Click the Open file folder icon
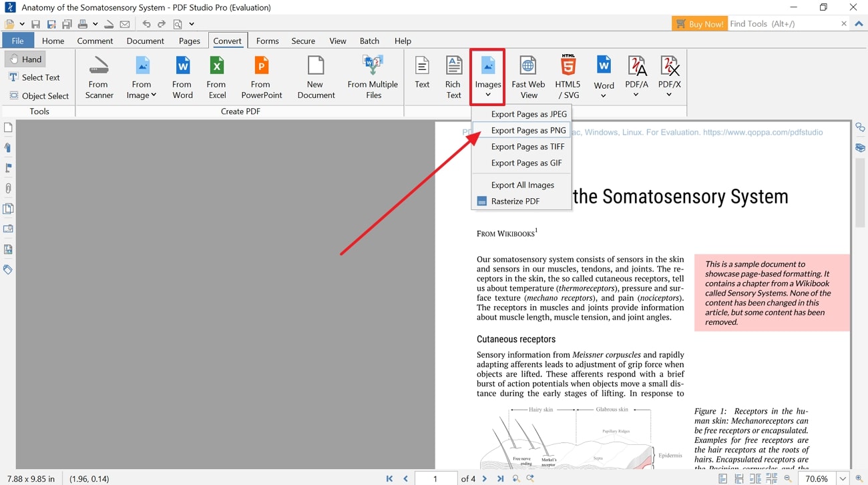 tap(9, 24)
